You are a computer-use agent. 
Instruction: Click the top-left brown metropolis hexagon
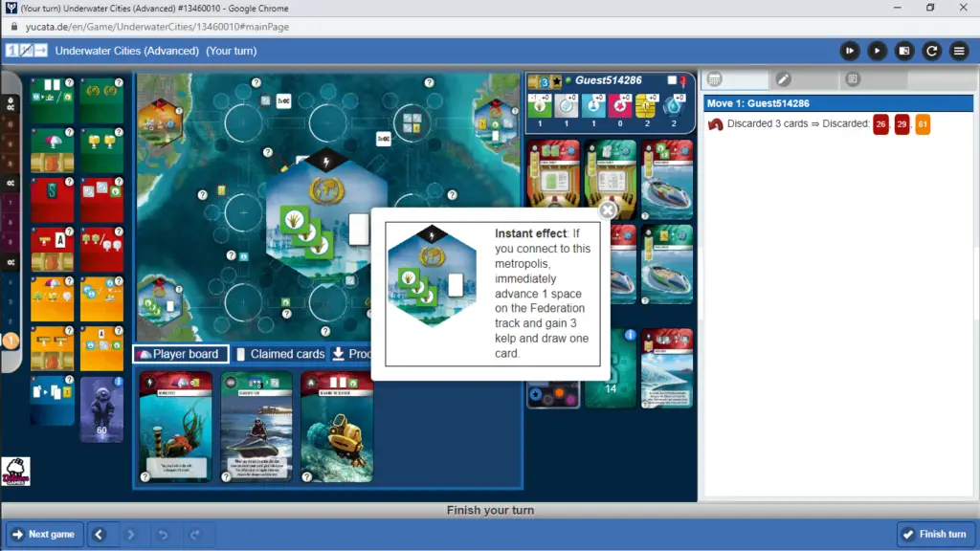160,121
